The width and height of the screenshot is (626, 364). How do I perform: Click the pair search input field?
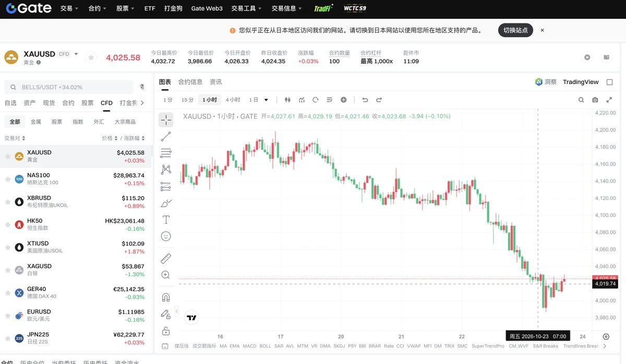tap(69, 87)
